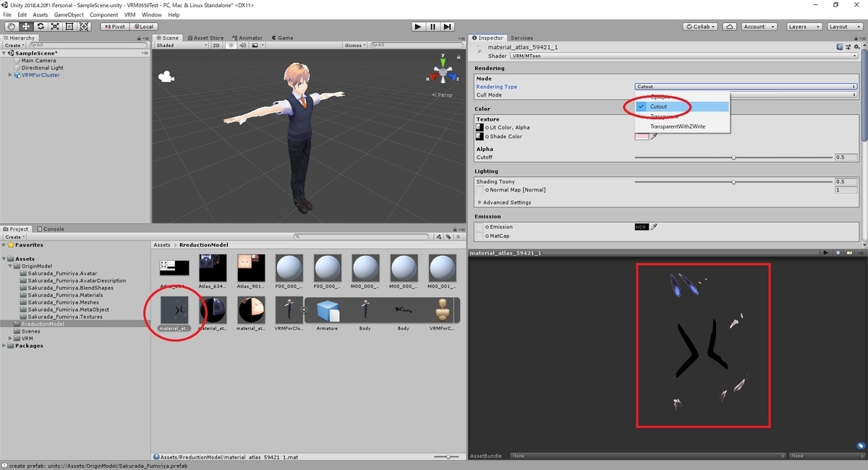This screenshot has height=470, width=868.
Task: Select the combined Transform tool
Action: (x=84, y=27)
